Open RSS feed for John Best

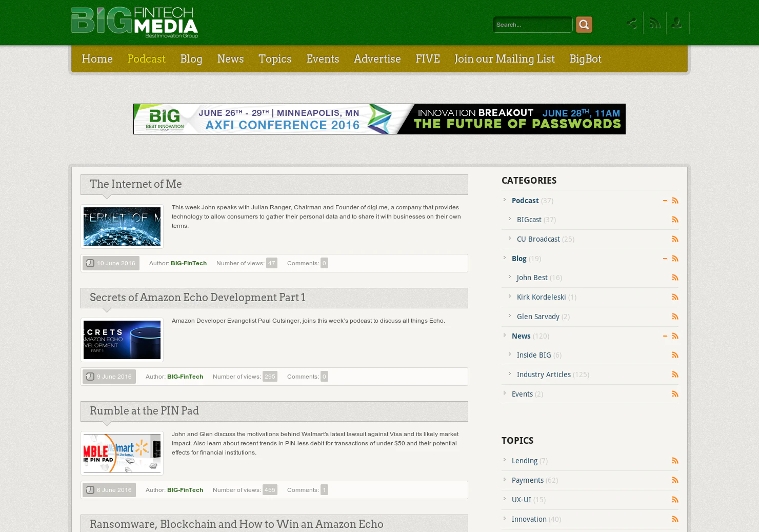tap(675, 278)
